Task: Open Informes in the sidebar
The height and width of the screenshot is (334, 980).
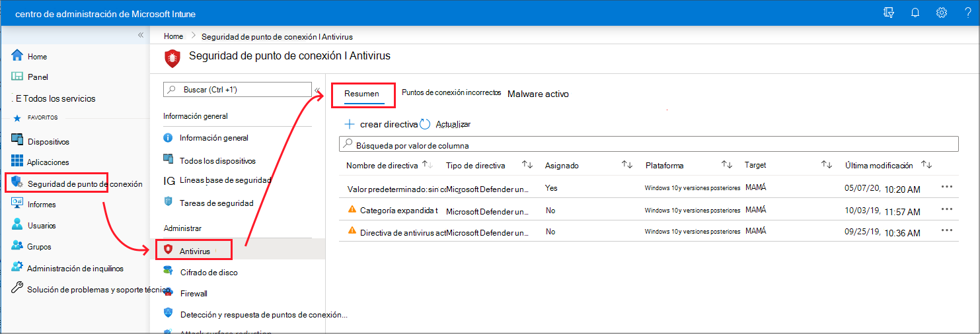Action: tap(42, 205)
